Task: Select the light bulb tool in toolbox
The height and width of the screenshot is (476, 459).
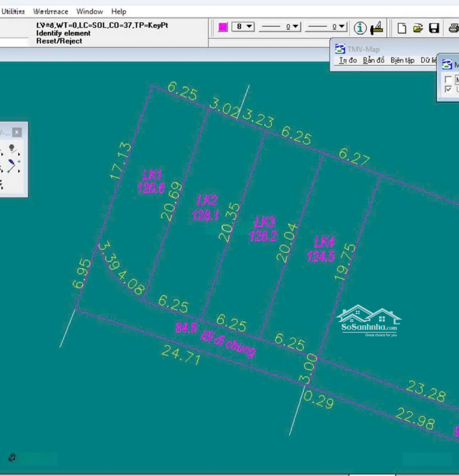Action: (12, 148)
